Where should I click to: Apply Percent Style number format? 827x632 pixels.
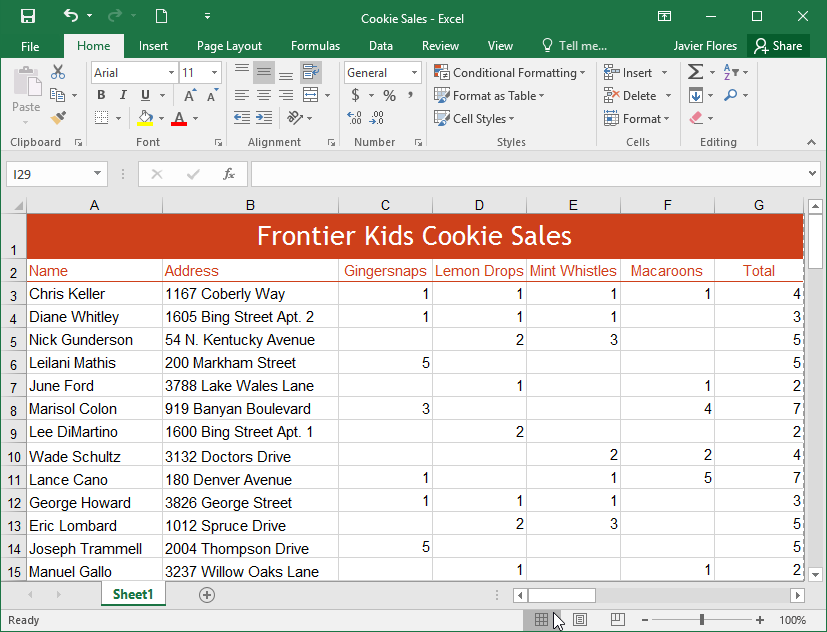click(x=389, y=96)
